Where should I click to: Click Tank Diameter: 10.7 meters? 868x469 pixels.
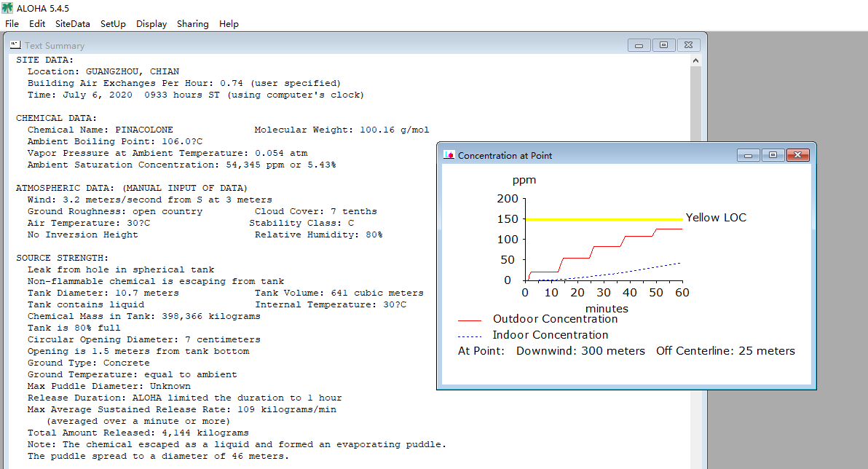(x=103, y=292)
